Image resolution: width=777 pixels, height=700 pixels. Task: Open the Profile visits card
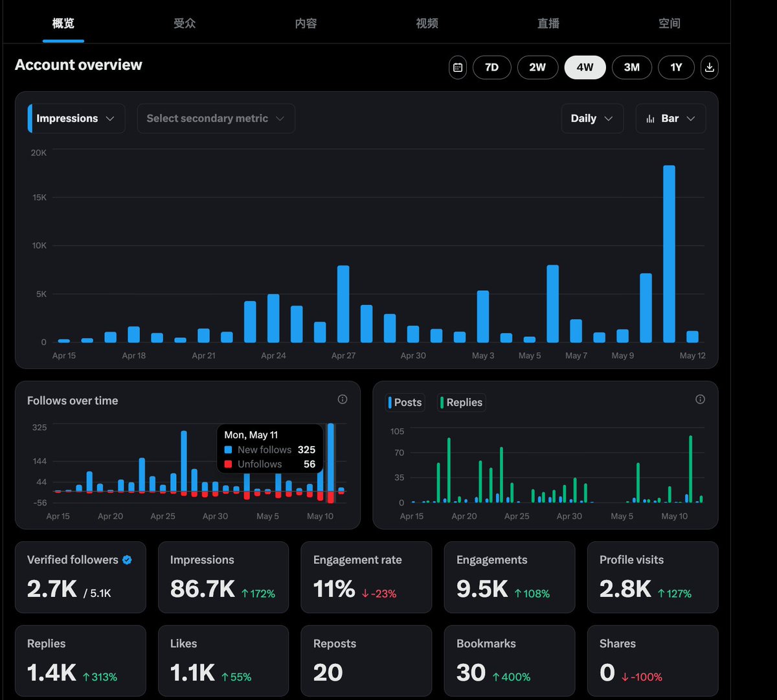[x=653, y=578]
